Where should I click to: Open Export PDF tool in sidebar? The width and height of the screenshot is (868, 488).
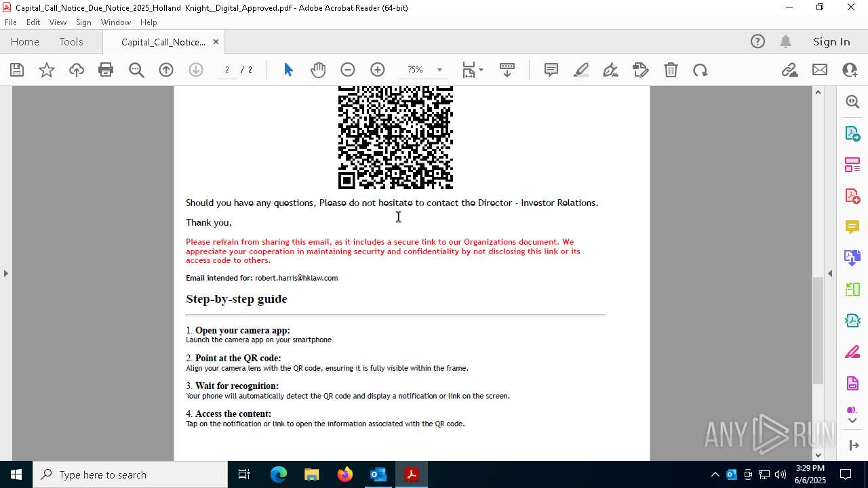tap(852, 133)
